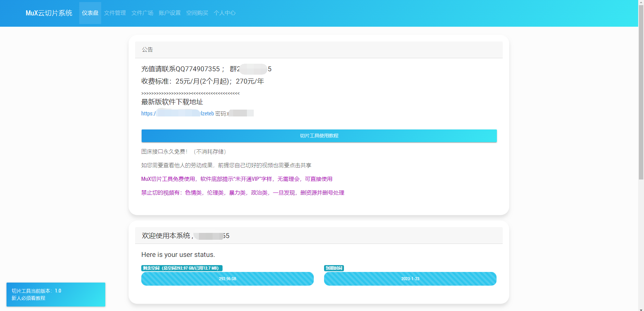
Task: Click the 充值请联系QQ774907355 text
Action: click(x=180, y=69)
